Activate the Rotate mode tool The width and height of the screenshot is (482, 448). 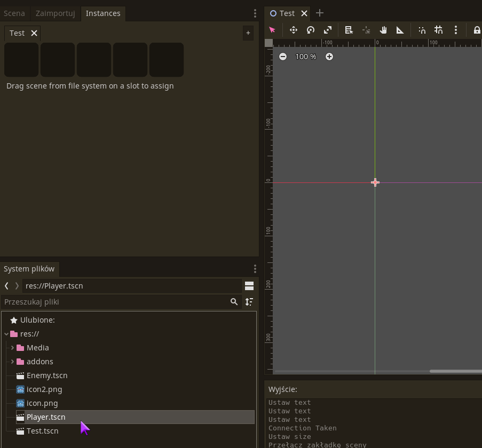point(311,30)
